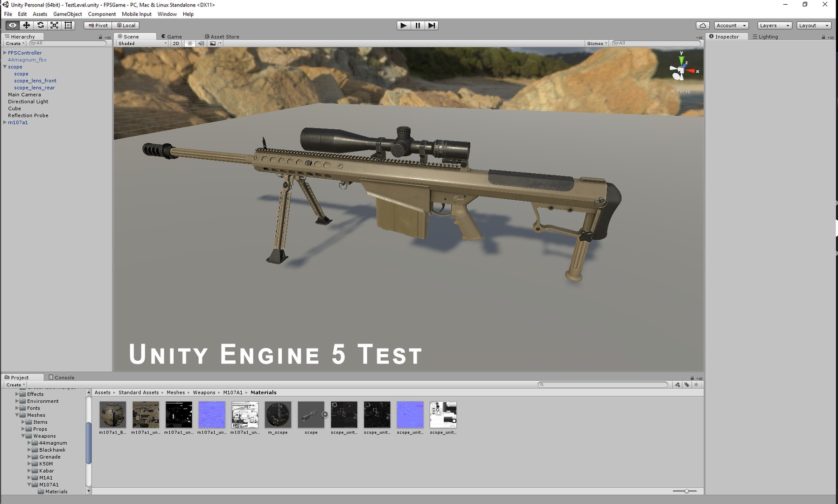Toggle Pivot handle position
Image resolution: width=838 pixels, height=504 pixels.
click(x=98, y=25)
